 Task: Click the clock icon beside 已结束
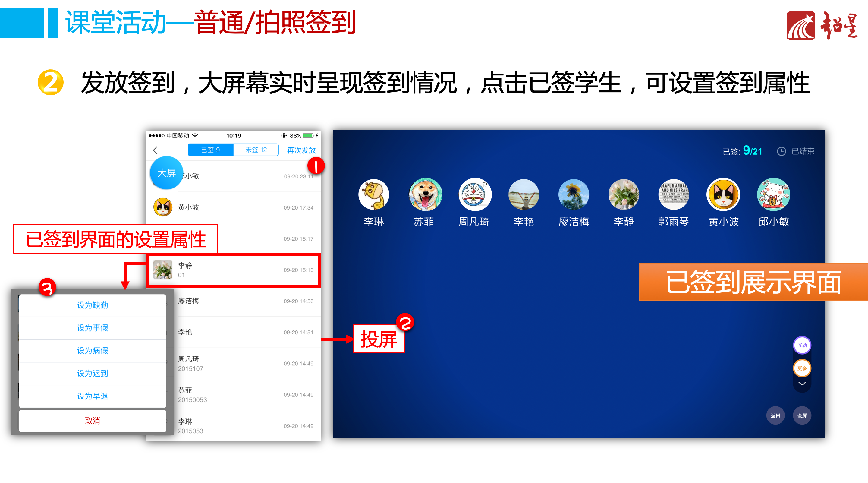pos(782,151)
